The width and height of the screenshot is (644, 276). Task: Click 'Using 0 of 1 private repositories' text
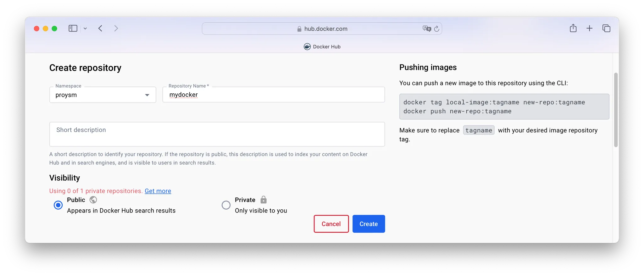(96, 191)
